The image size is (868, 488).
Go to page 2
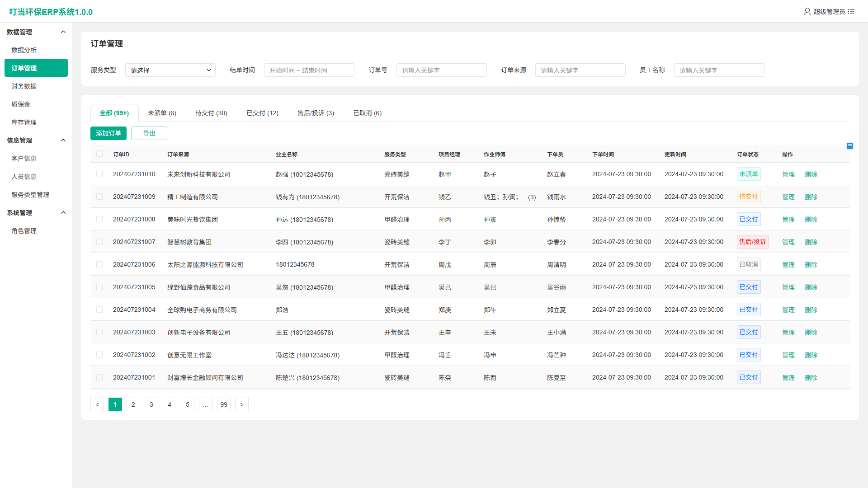pyautogui.click(x=133, y=404)
